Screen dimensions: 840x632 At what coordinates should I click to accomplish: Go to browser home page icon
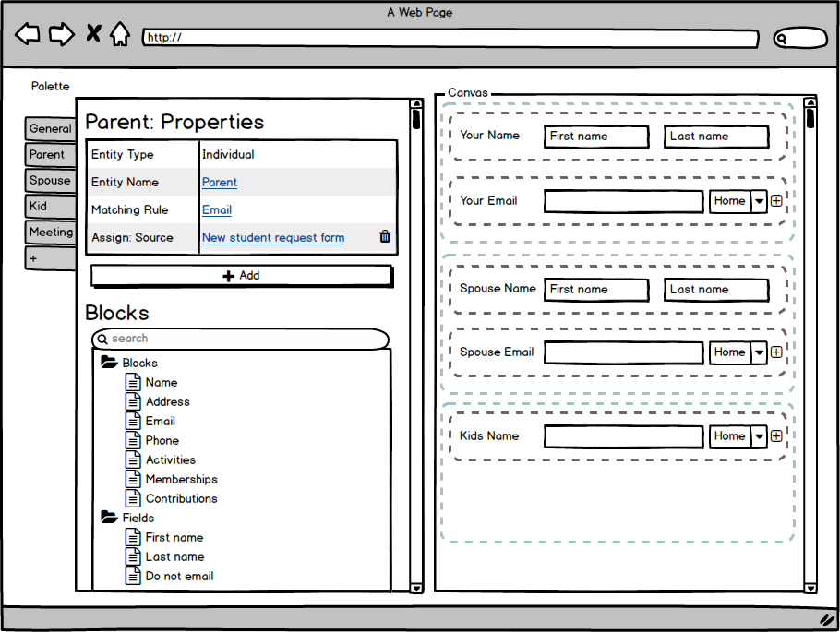click(x=120, y=35)
